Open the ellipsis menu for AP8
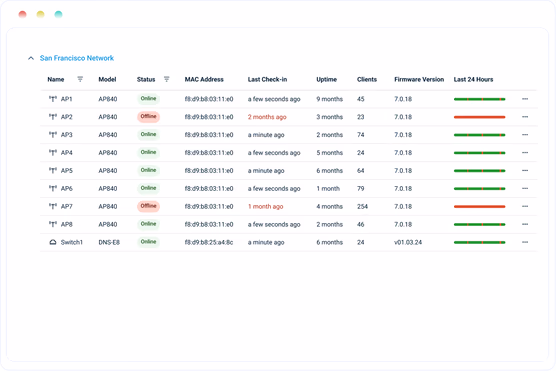 tap(525, 224)
